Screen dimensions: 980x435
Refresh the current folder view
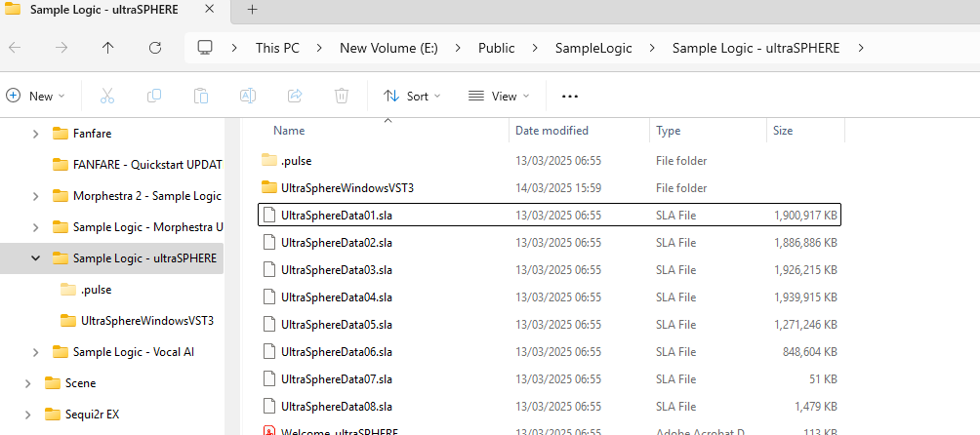pos(155,48)
